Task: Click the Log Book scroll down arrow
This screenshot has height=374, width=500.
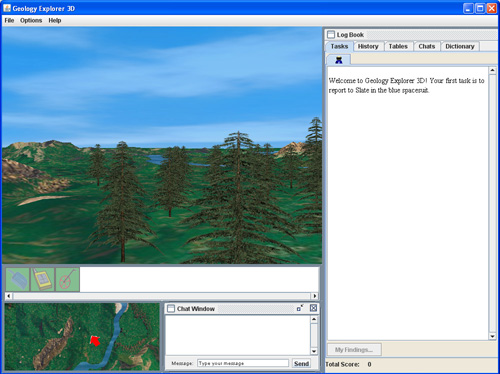Action: [492, 336]
